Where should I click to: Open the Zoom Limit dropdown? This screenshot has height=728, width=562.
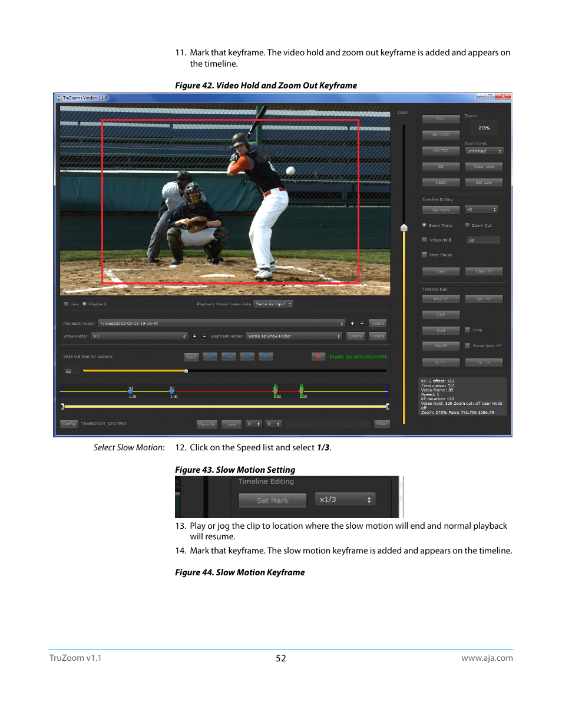pos(484,151)
